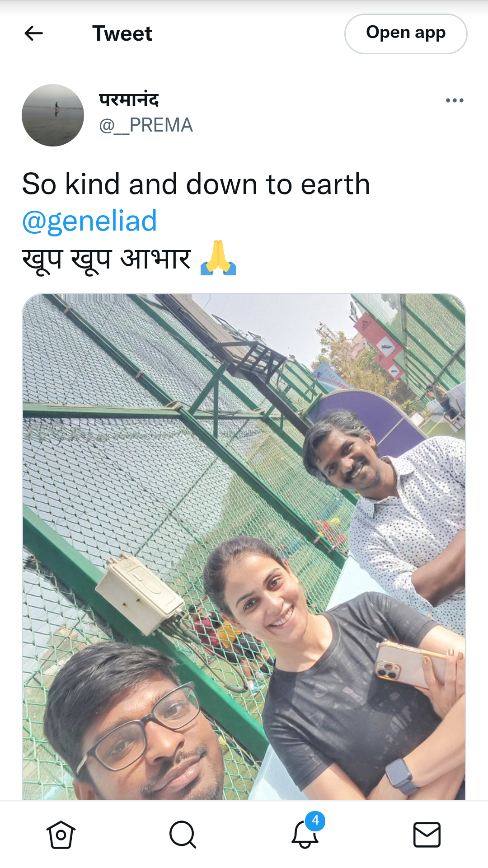The image size is (488, 868).
Task: Tap the man in the dotted shirt
Action: pyautogui.click(x=384, y=506)
